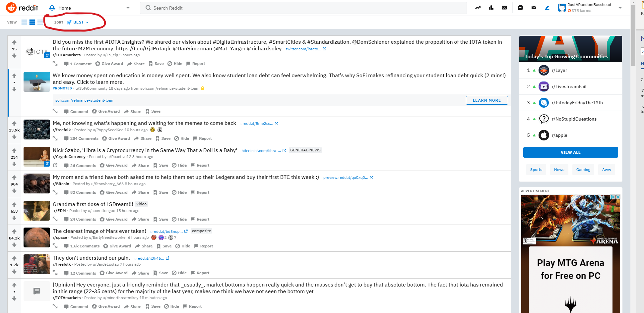Expand the Grandma LSDream video preview
644x313 pixels.
tap(55, 219)
